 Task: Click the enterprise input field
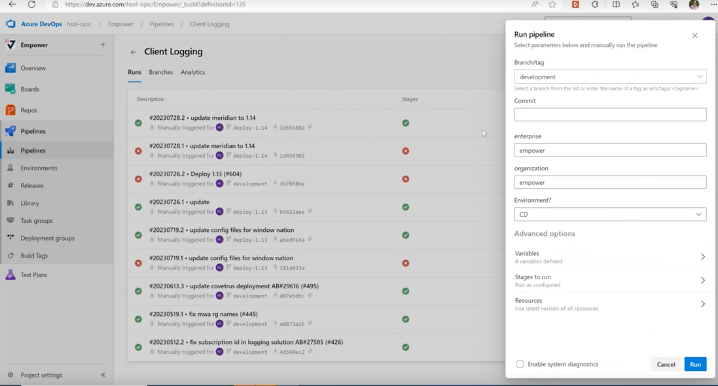coord(610,150)
